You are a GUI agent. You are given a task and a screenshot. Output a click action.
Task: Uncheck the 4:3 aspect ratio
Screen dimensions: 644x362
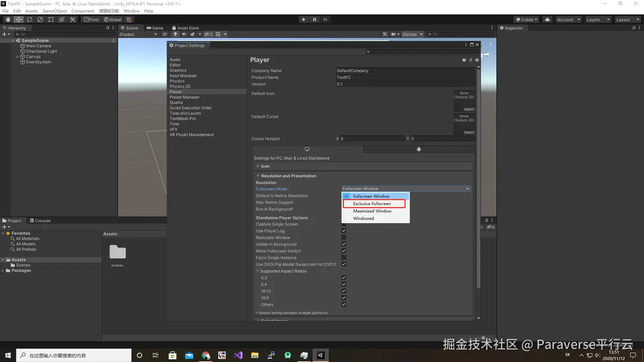pos(344,278)
